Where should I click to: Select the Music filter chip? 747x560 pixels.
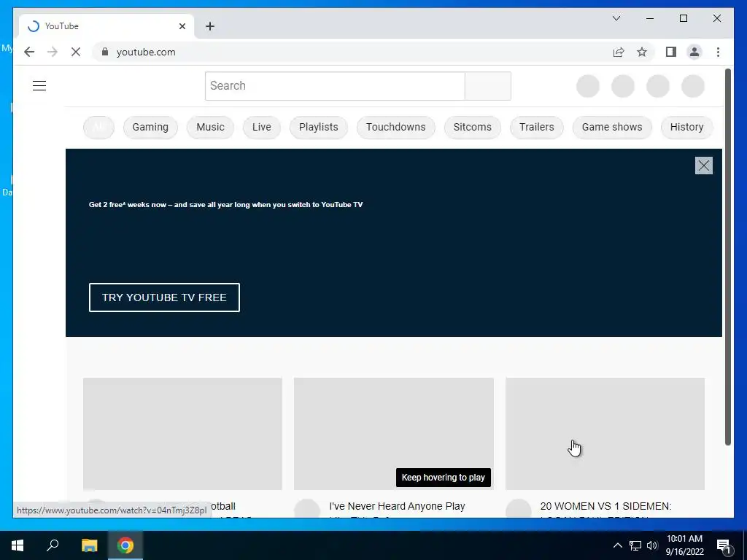pyautogui.click(x=210, y=127)
